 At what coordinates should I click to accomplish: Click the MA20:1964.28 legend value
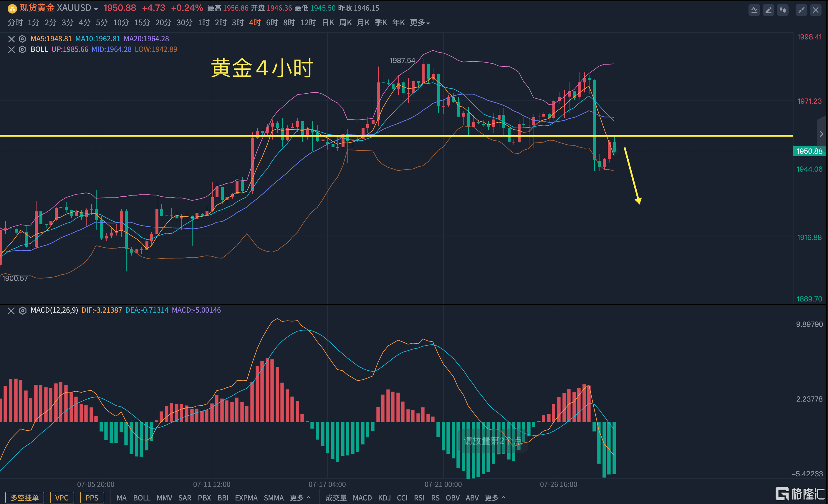coord(146,39)
